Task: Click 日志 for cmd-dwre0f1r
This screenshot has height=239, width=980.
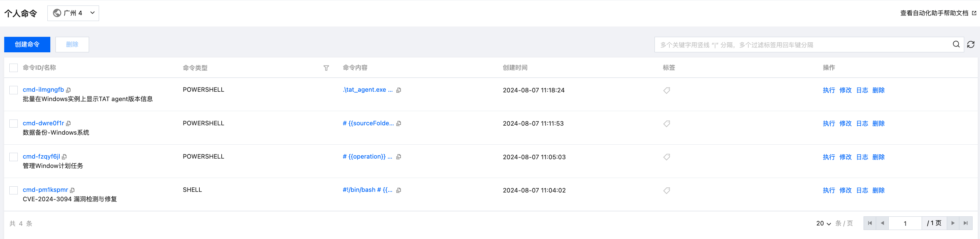Action: (x=862, y=123)
